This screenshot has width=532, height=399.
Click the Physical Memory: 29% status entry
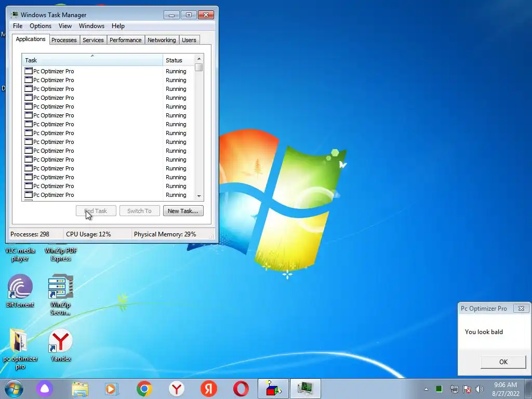[165, 234]
